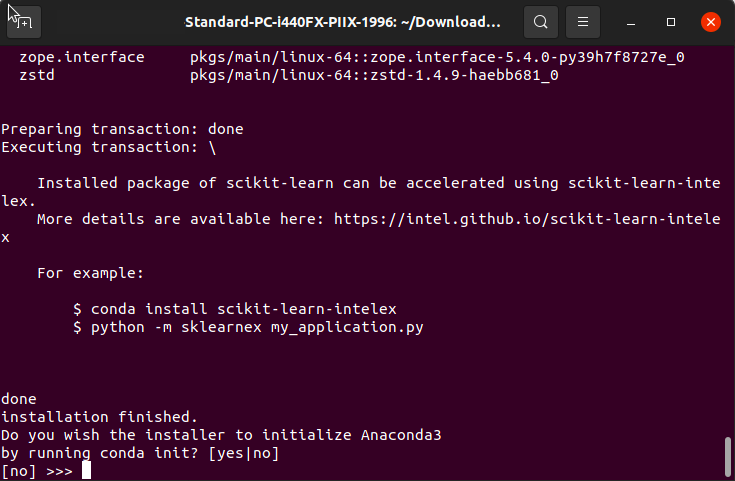Maximize the terminal window

671,22
